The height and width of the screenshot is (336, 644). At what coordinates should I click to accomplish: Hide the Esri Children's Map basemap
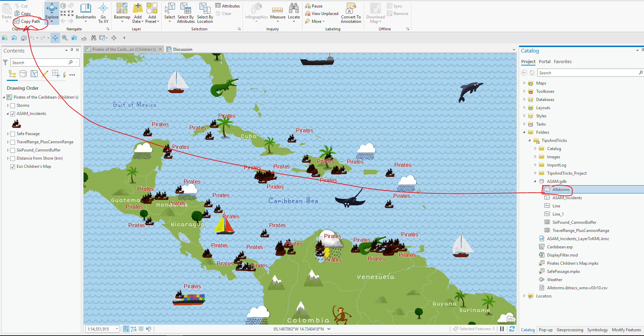pos(13,167)
